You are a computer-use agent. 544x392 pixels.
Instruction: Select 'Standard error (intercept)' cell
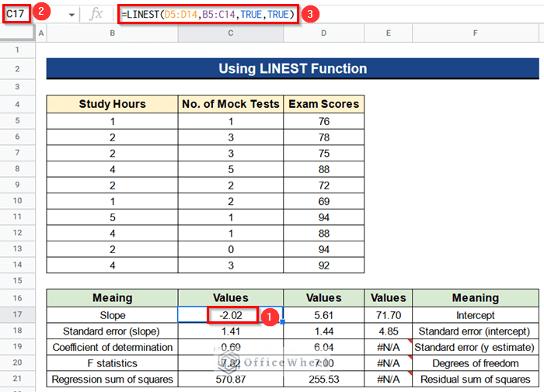(476, 331)
